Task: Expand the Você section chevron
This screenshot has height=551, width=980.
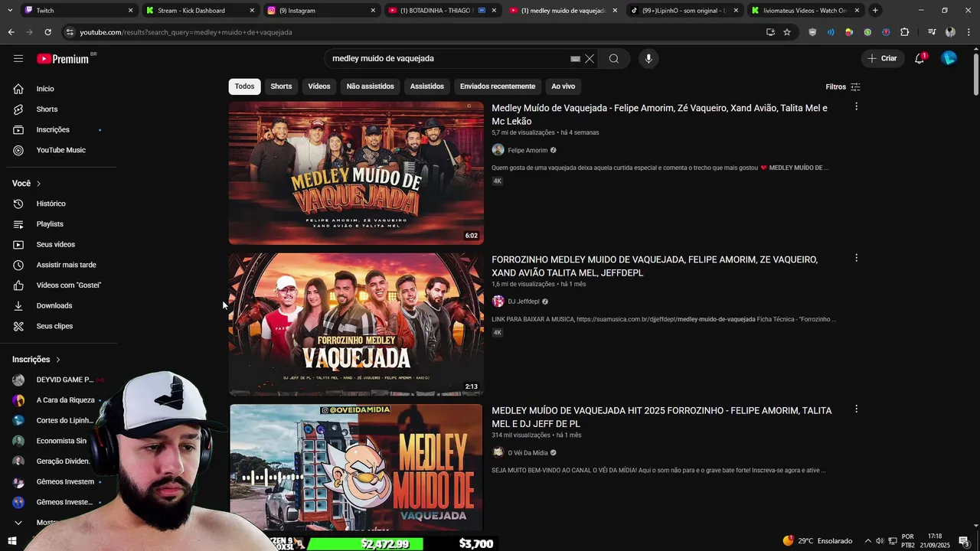Action: pyautogui.click(x=38, y=184)
